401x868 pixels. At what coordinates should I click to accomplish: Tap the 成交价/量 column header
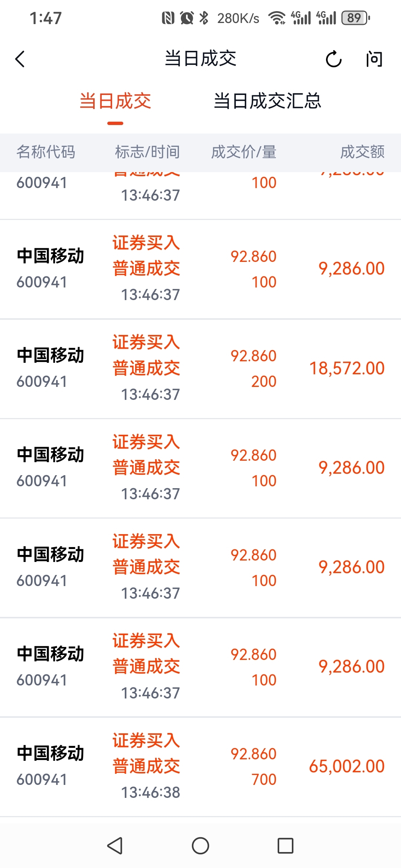pos(244,152)
